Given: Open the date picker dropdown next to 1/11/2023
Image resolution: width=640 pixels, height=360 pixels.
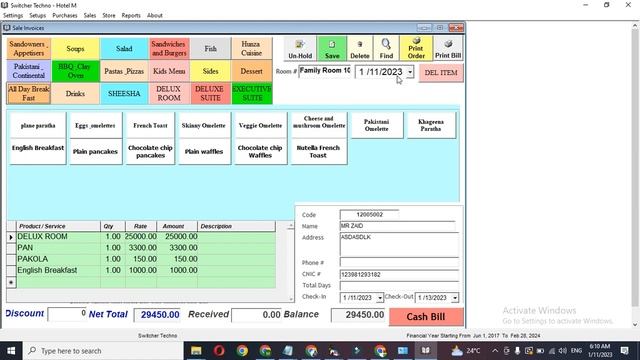Looking at the screenshot, I should pyautogui.click(x=410, y=72).
